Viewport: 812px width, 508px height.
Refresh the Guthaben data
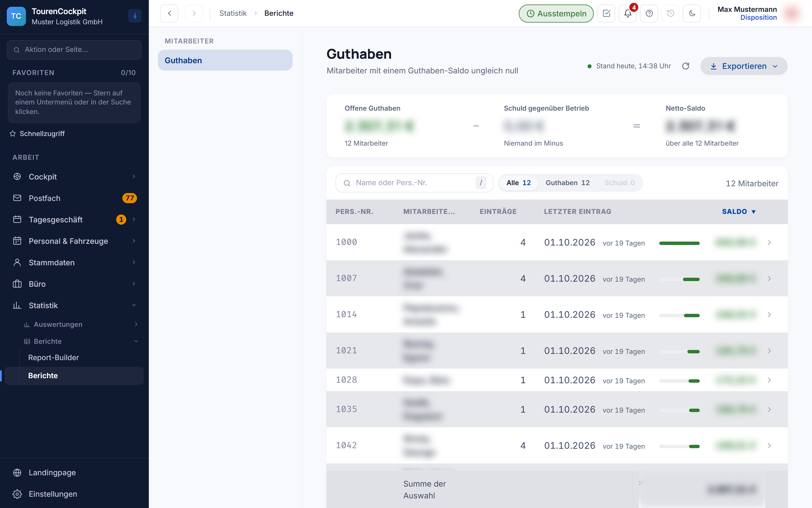tap(686, 66)
